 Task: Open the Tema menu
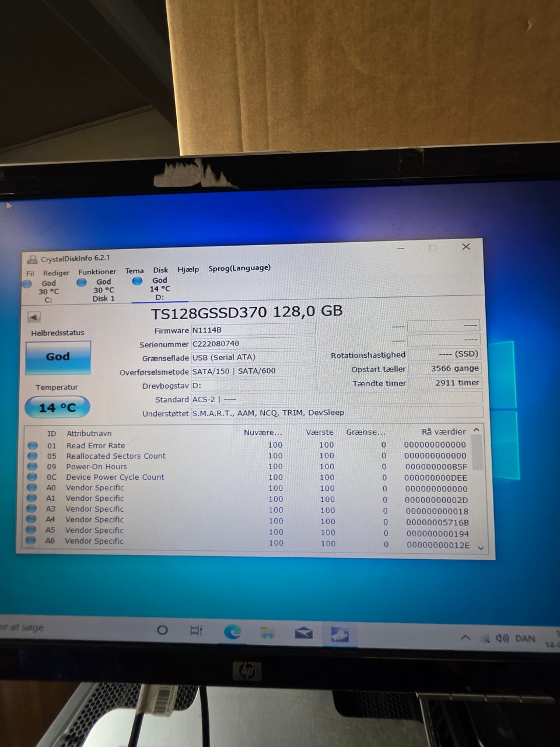click(134, 271)
